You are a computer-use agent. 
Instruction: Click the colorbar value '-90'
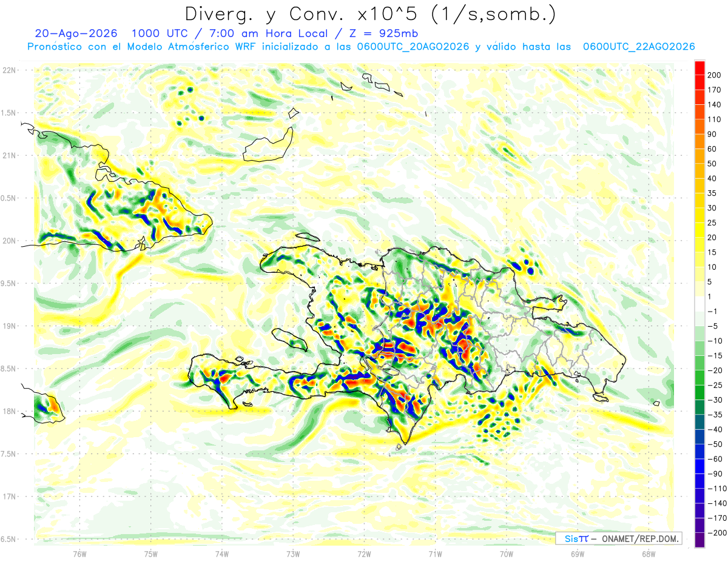click(716, 474)
